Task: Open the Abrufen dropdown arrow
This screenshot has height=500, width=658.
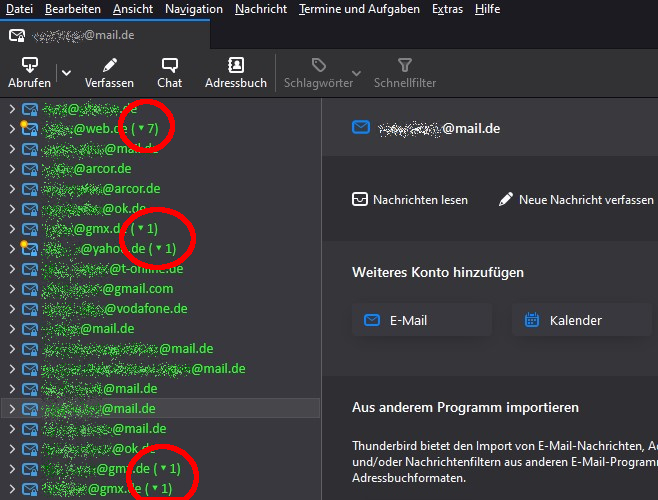Action: [x=66, y=73]
